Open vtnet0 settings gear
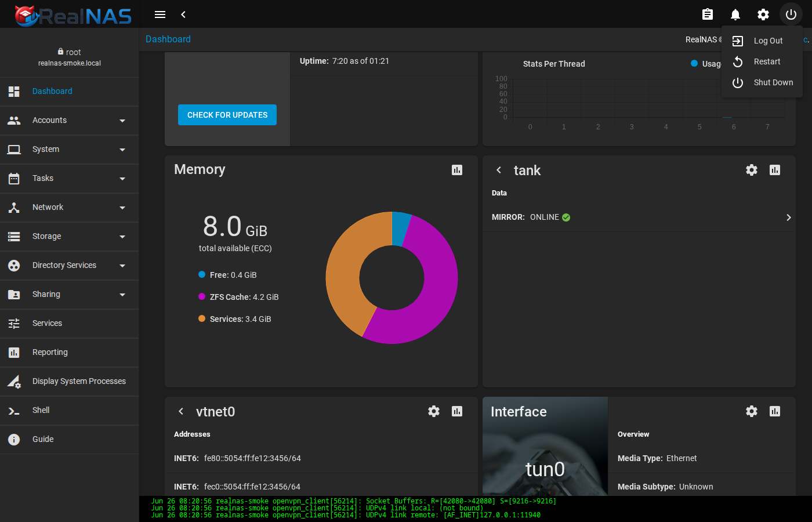812x522 pixels. [434, 411]
